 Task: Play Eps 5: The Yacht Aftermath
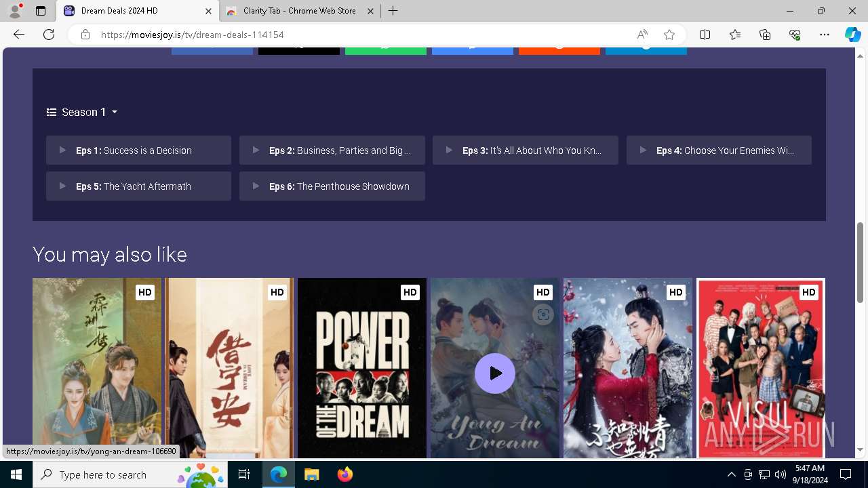(138, 186)
